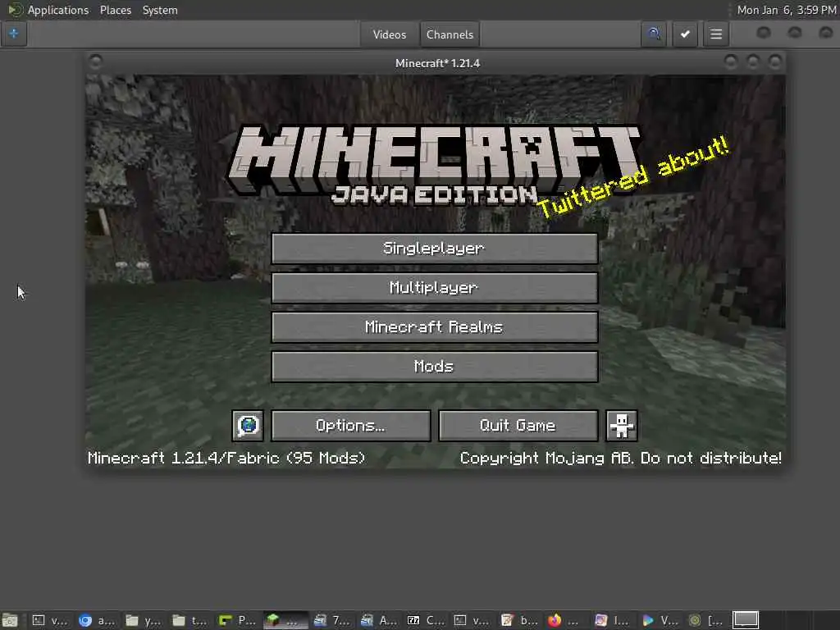Switch to the Chromium taskbar window
The width and height of the screenshot is (840, 630).
click(x=97, y=620)
